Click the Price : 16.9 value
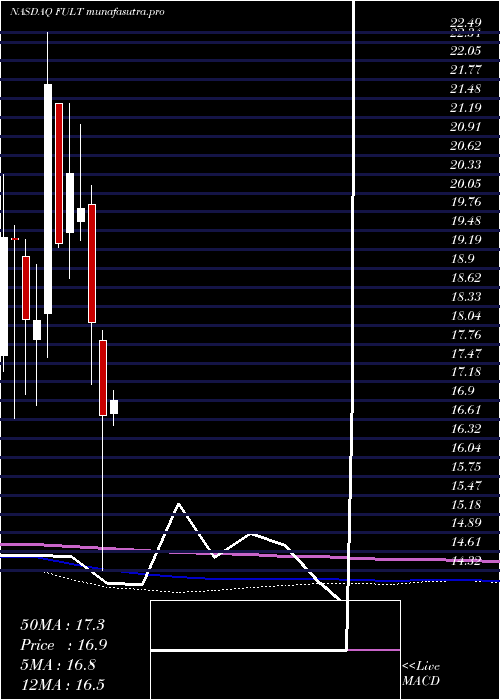Image resolution: width=500 pixels, height=700 pixels. (63, 645)
